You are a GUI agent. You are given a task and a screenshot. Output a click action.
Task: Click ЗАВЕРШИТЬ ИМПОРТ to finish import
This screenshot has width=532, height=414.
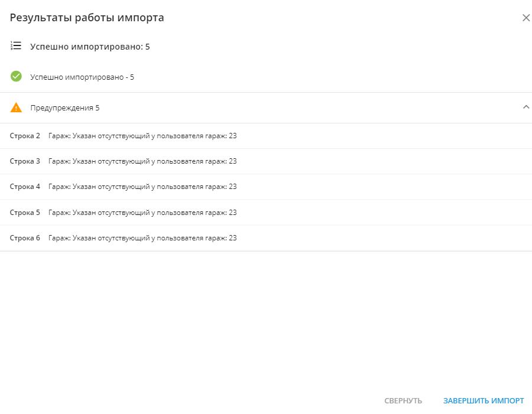click(483, 401)
